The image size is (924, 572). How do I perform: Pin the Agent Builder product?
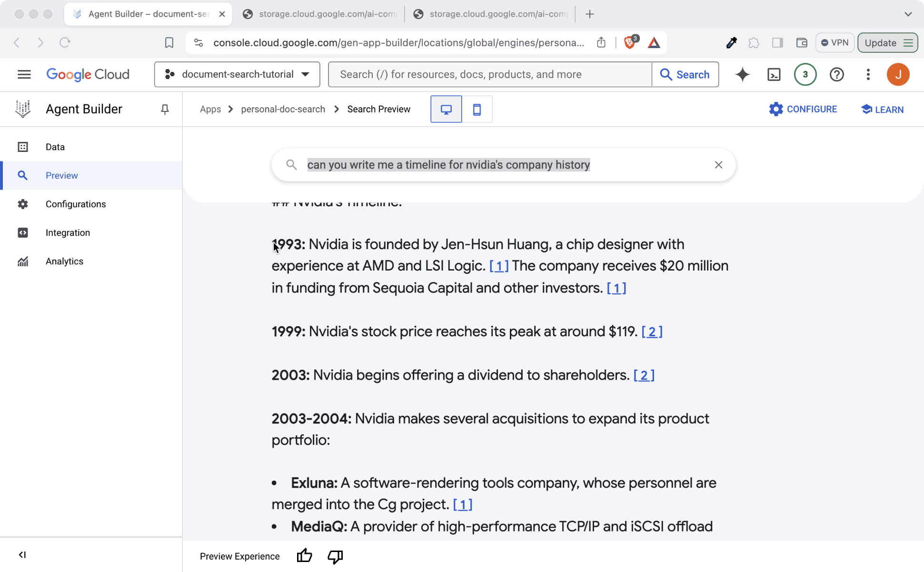(165, 110)
